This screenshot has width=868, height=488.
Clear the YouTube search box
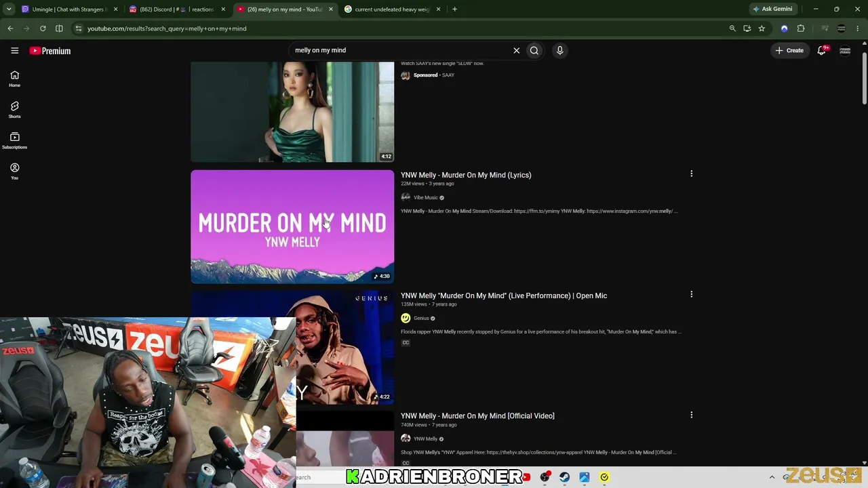(x=516, y=50)
